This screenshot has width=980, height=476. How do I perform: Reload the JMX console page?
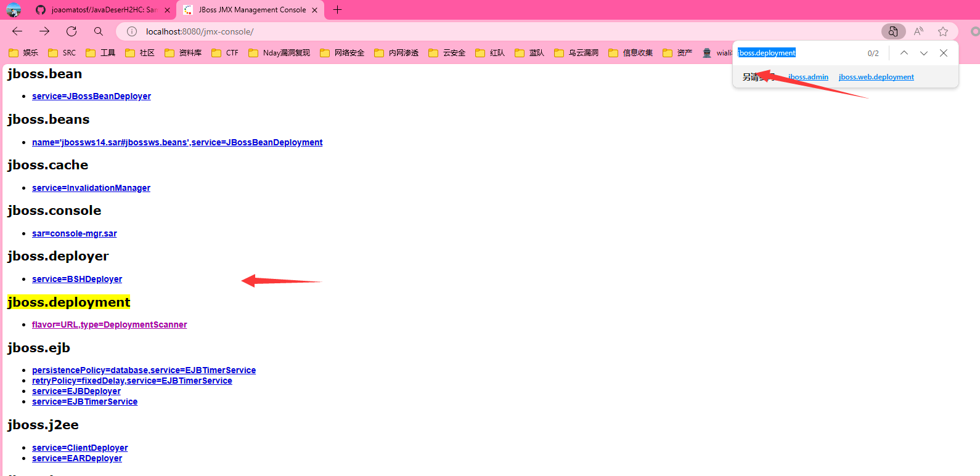pos(71,31)
